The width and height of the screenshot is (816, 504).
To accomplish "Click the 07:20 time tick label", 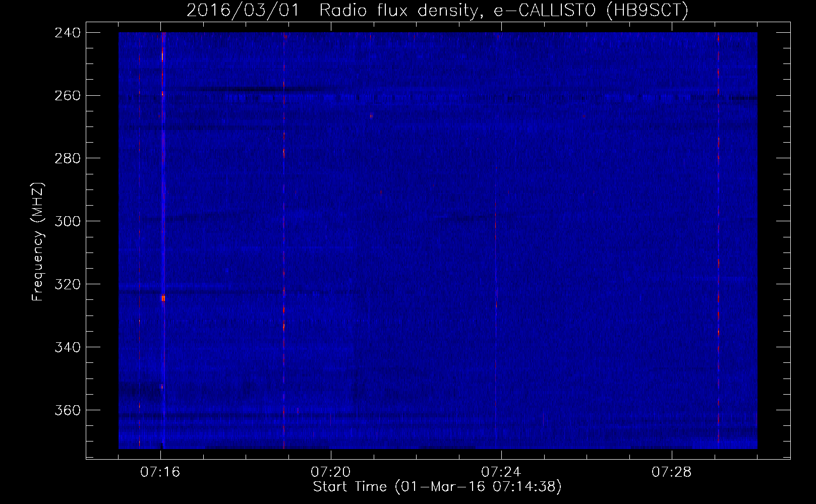I will pos(331,472).
